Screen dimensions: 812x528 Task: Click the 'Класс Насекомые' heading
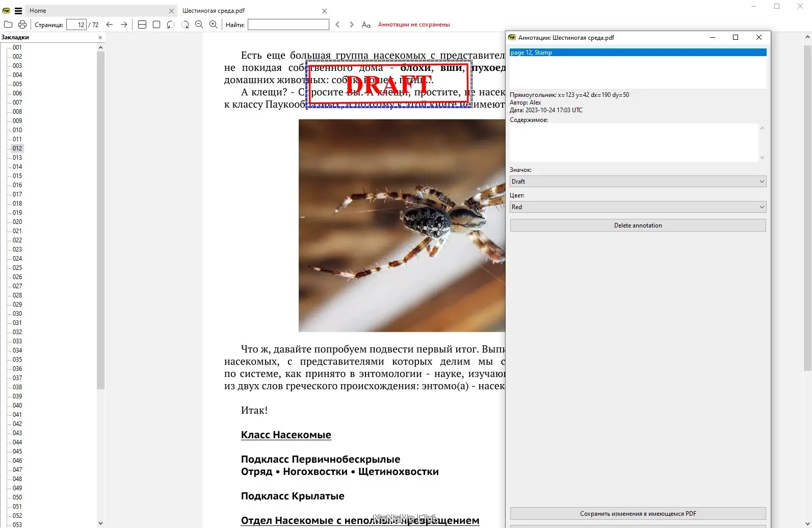(286, 435)
